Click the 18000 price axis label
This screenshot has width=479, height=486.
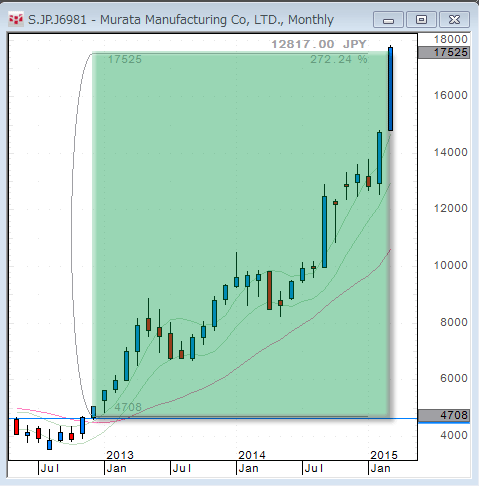(450, 39)
